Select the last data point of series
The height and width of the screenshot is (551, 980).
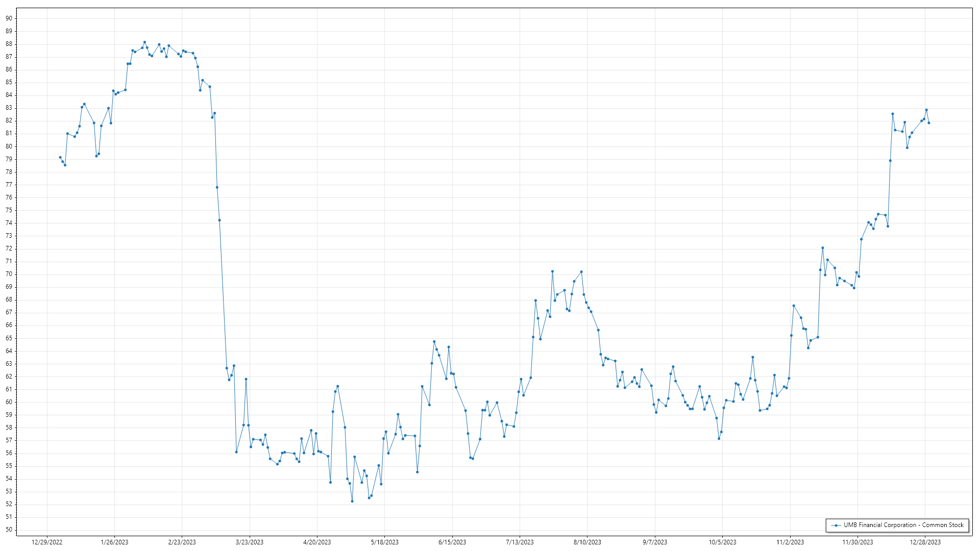tap(929, 123)
